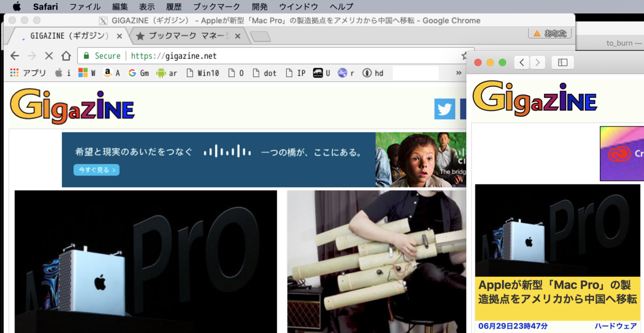
Task: Open the Safari app menu
Action: click(45, 6)
